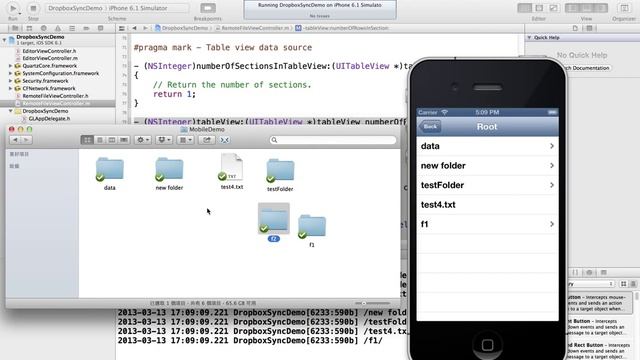
Task: Switch to Version editor mode
Action: [553, 8]
